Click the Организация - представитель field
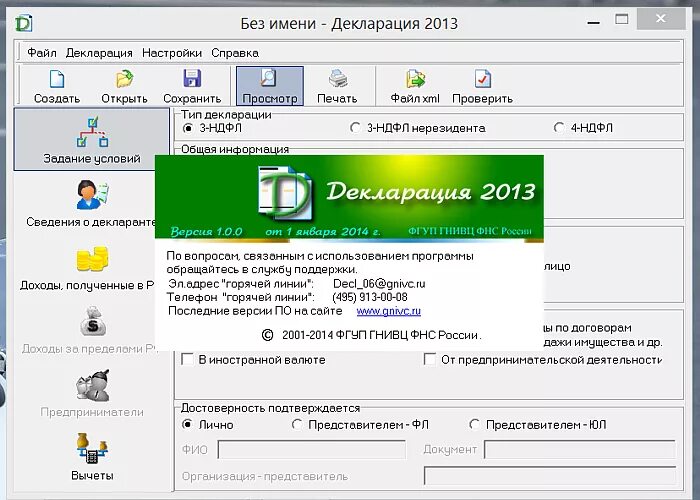The height and width of the screenshot is (500, 700). [550, 476]
